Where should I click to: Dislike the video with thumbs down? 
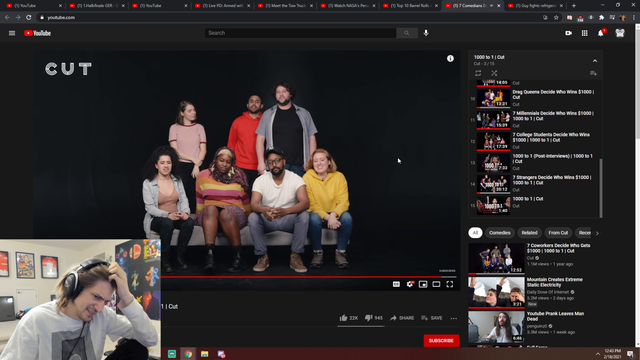tap(368, 318)
